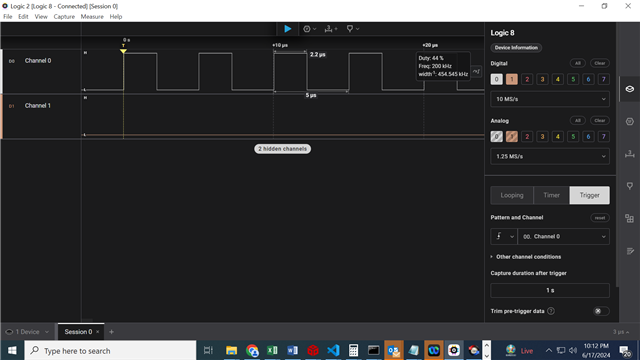Toggle digital channel 2
Viewport: 640px width, 360px height.
[x=527, y=79]
